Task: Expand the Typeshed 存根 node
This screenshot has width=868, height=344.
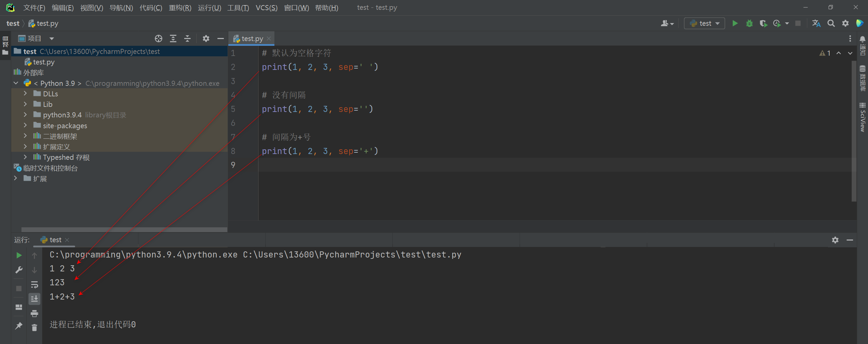Action: pos(25,157)
